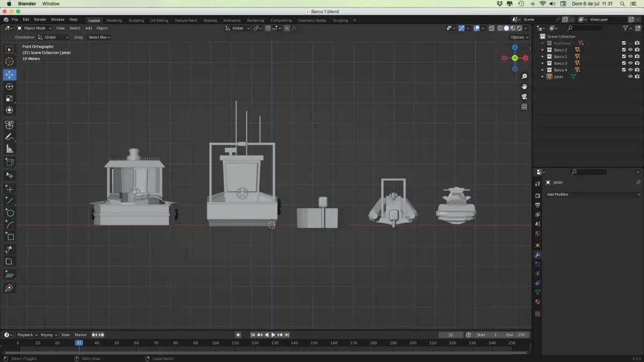Select the Measure ruler tool
Screen dimensions: 644x362
point(9,149)
